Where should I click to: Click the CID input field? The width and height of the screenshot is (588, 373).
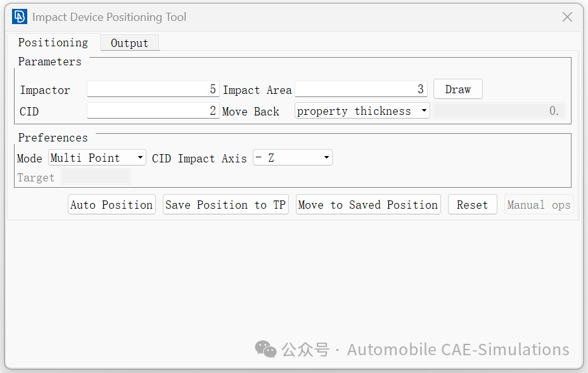153,111
